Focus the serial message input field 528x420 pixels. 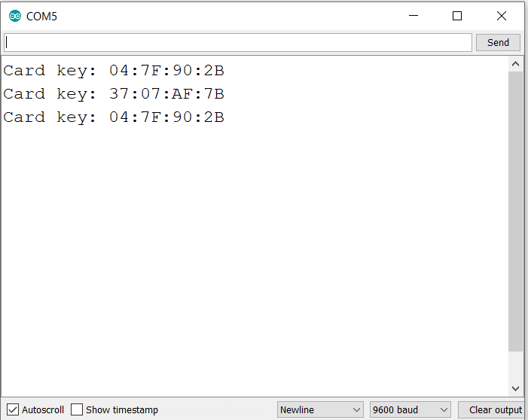(x=238, y=42)
